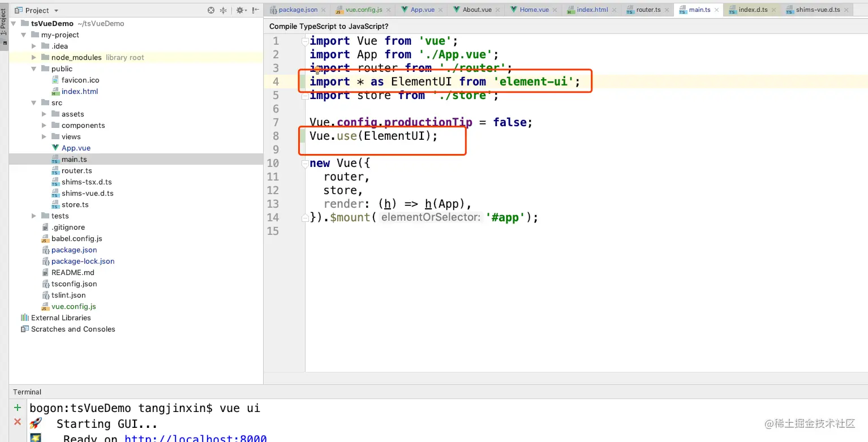
Task: Select shims-tsx.d.ts in the project tree
Action: 87,182
